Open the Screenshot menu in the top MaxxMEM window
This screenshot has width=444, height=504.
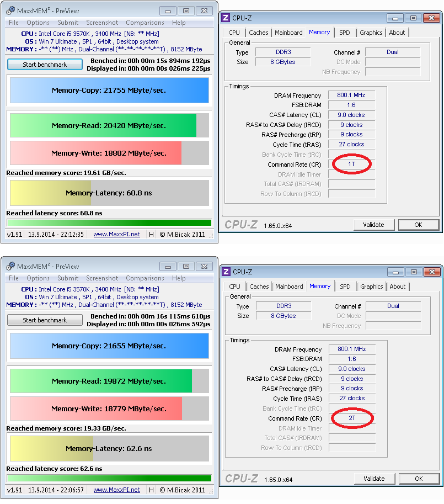click(102, 23)
